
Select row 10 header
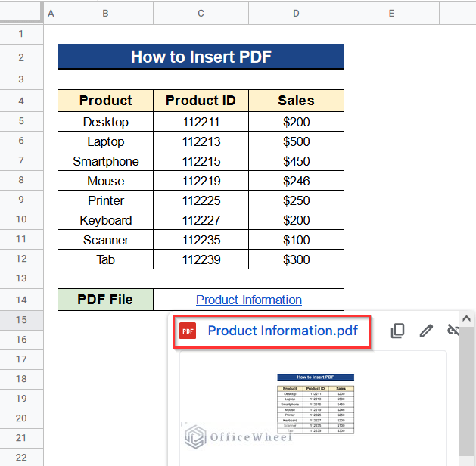[x=21, y=219]
